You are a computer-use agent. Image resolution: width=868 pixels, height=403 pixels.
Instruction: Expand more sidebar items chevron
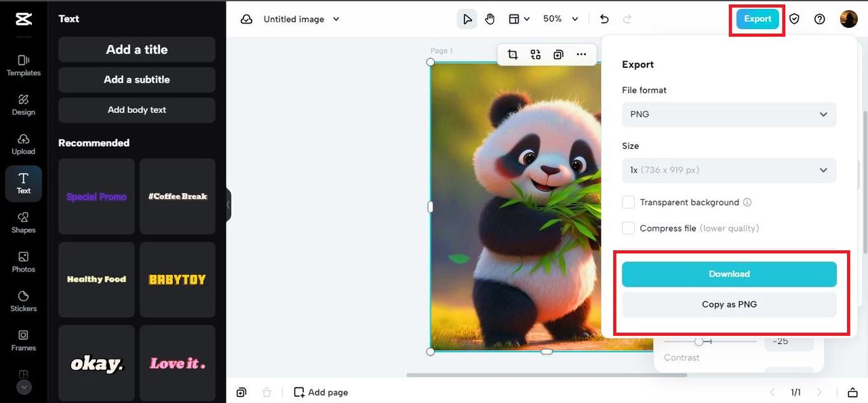coord(24,387)
